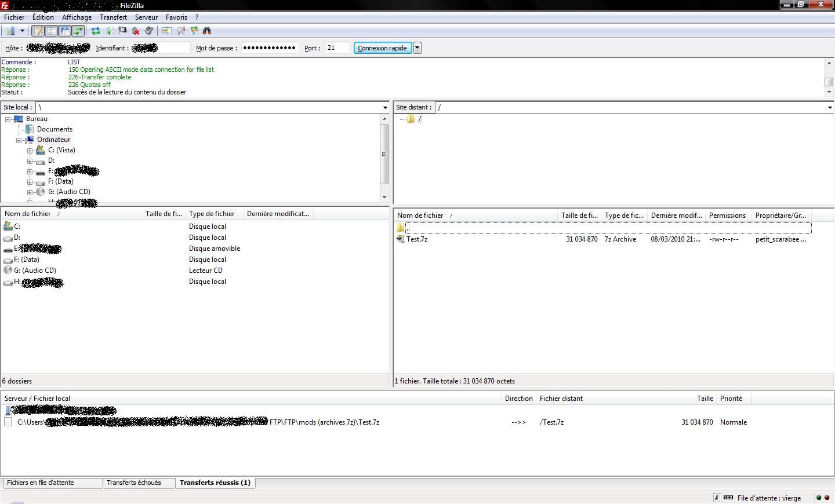Select the Documents tree item
Viewport: 835px width, 504px height.
55,129
